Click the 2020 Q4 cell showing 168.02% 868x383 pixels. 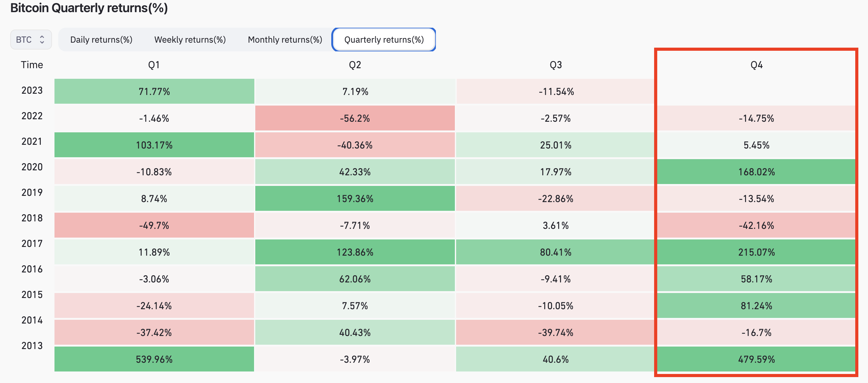tap(757, 172)
